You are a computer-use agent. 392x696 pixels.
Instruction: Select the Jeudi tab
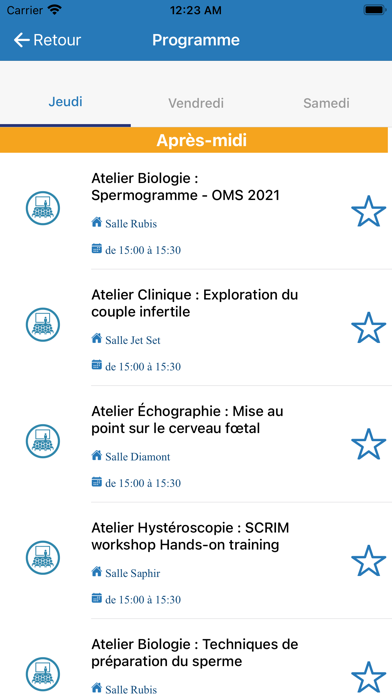click(65, 102)
